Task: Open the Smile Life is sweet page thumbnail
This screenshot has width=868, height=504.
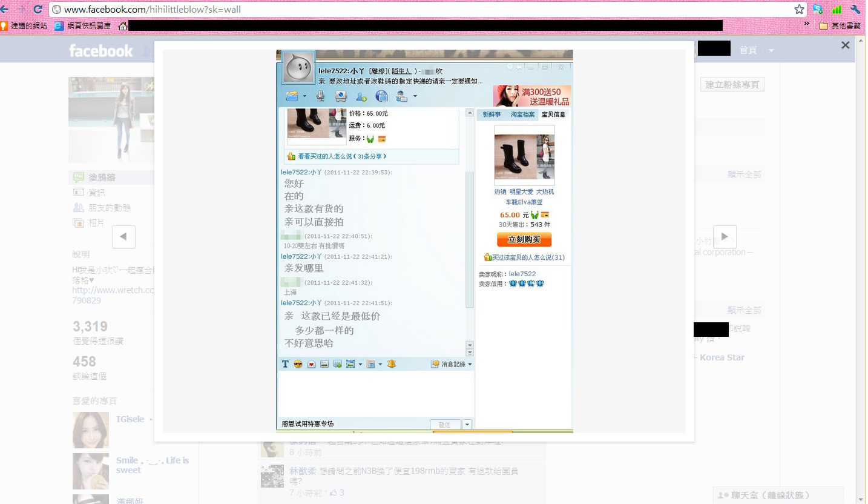Action: coord(91,471)
